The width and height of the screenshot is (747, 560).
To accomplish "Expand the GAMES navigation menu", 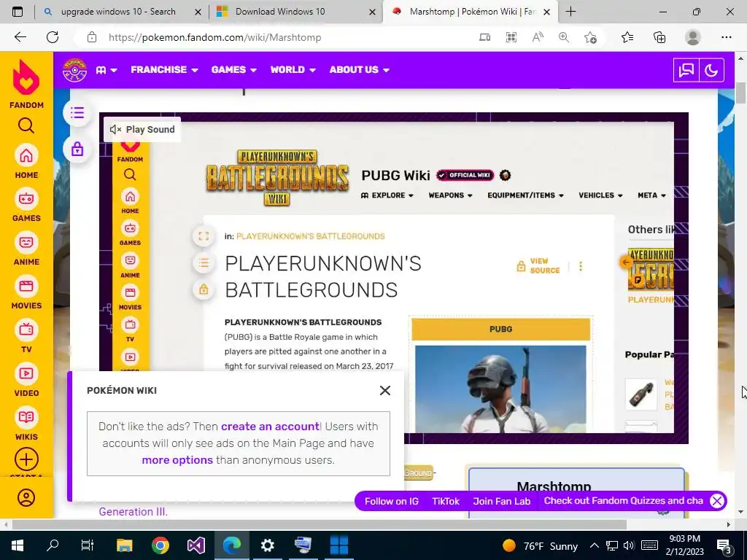I will point(234,70).
